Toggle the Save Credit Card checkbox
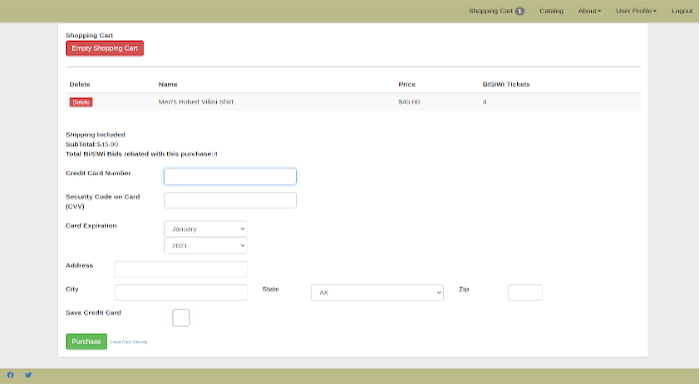700x385 pixels. pyautogui.click(x=181, y=318)
